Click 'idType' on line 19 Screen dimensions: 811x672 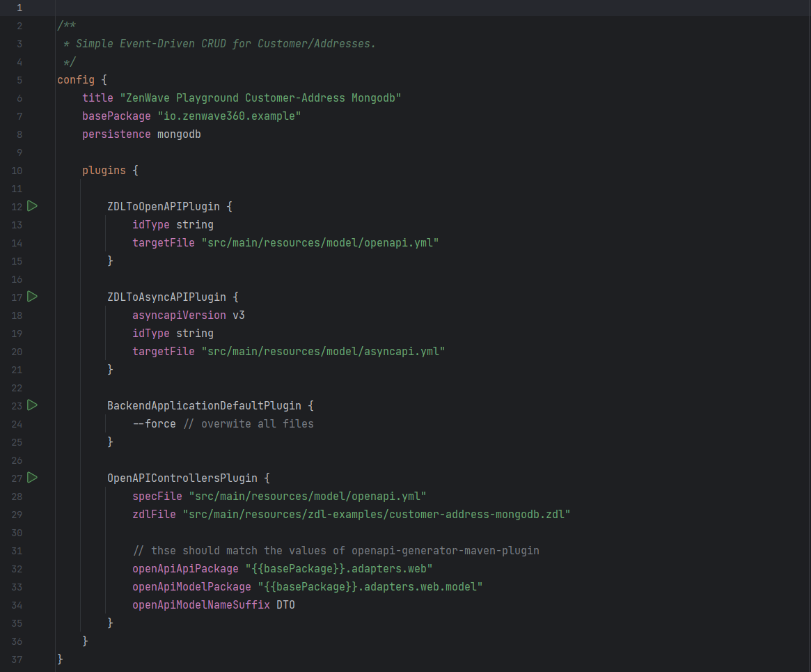pyautogui.click(x=150, y=333)
